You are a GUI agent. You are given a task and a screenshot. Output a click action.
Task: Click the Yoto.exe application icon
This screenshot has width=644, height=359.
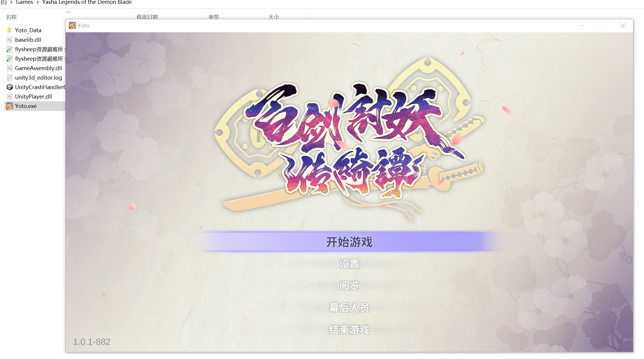9,106
